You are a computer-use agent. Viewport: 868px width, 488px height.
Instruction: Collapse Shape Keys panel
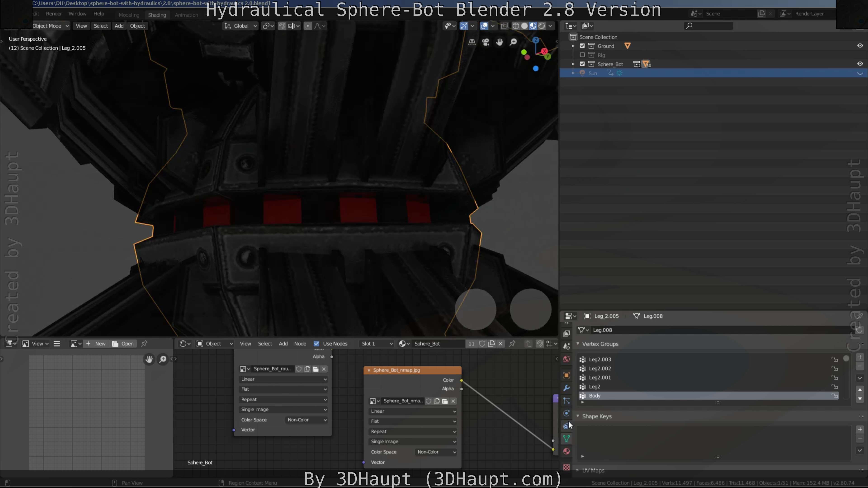(x=578, y=416)
